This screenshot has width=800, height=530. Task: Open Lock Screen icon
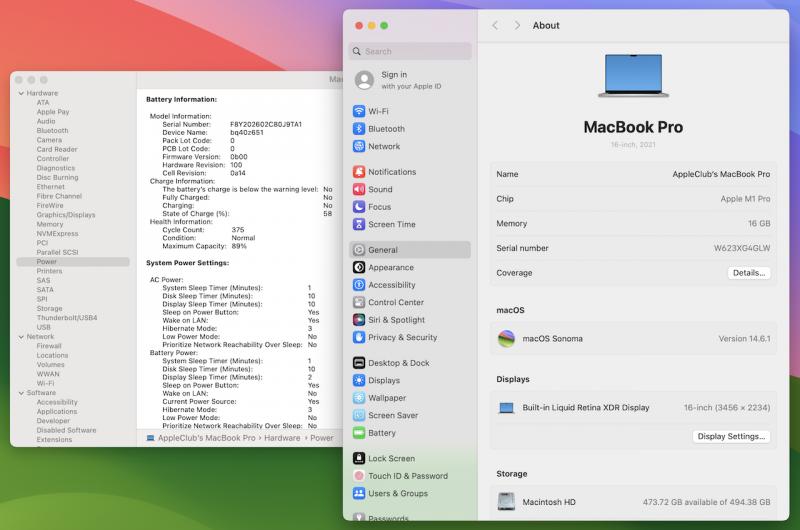click(x=359, y=458)
